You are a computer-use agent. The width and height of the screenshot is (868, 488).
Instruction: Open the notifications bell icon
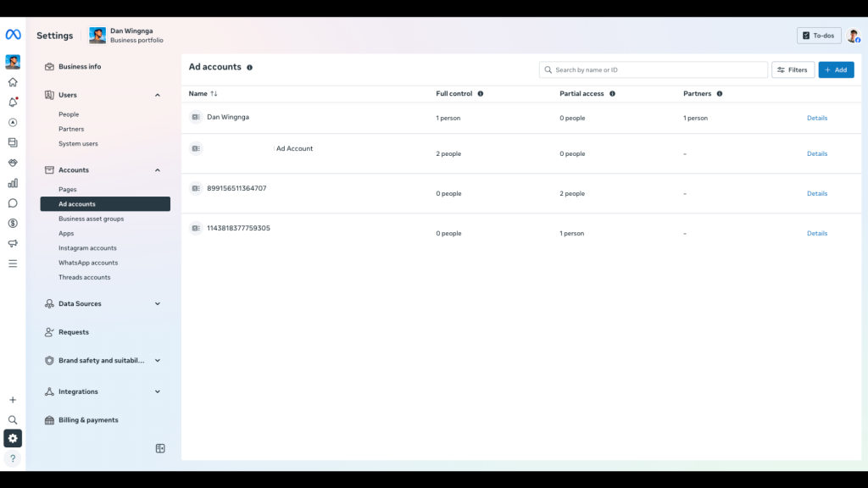point(12,102)
